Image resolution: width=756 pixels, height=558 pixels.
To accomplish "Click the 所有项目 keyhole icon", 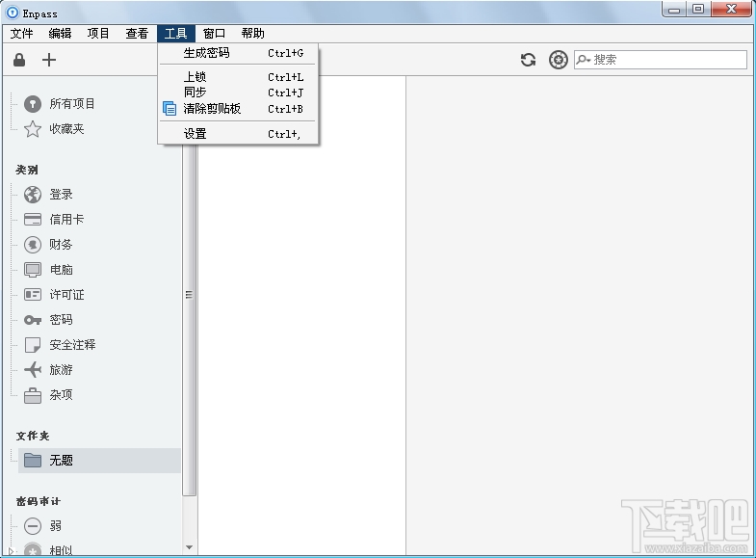I will point(33,104).
